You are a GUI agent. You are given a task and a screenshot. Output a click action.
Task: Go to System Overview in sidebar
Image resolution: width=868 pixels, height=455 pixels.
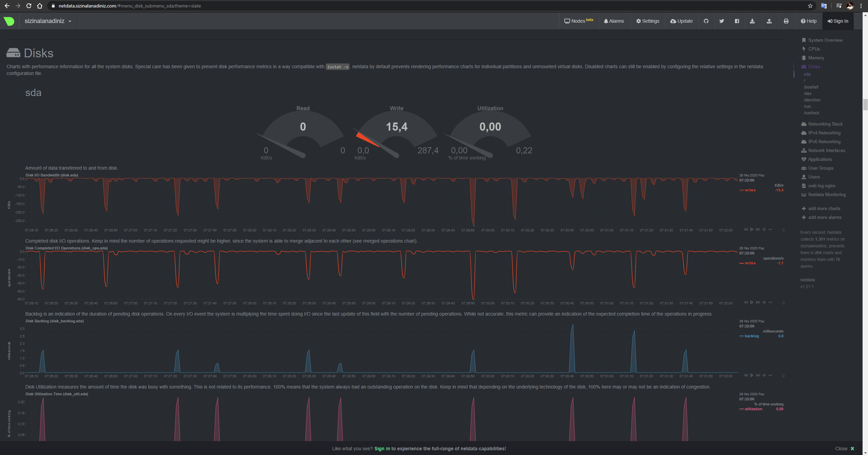pyautogui.click(x=825, y=40)
